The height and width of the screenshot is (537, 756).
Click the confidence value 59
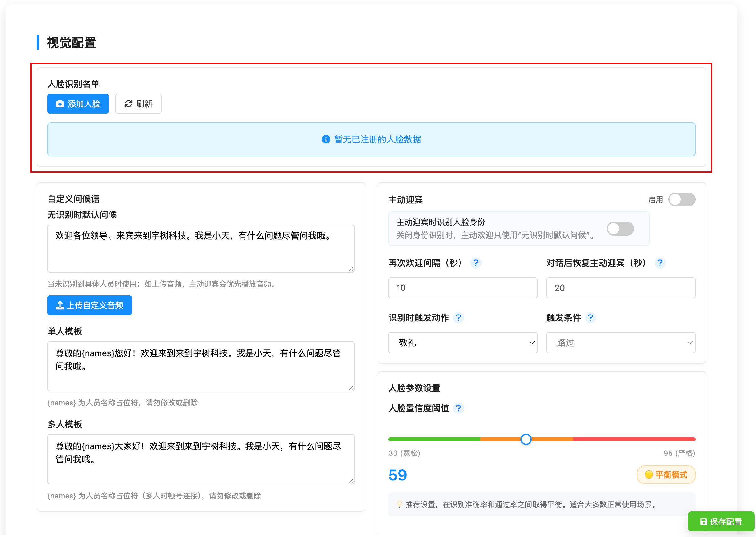click(398, 475)
